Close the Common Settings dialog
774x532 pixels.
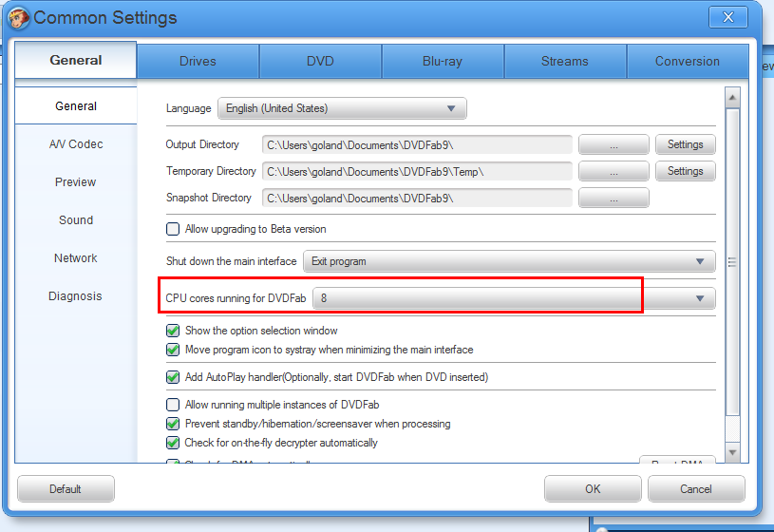tap(728, 17)
